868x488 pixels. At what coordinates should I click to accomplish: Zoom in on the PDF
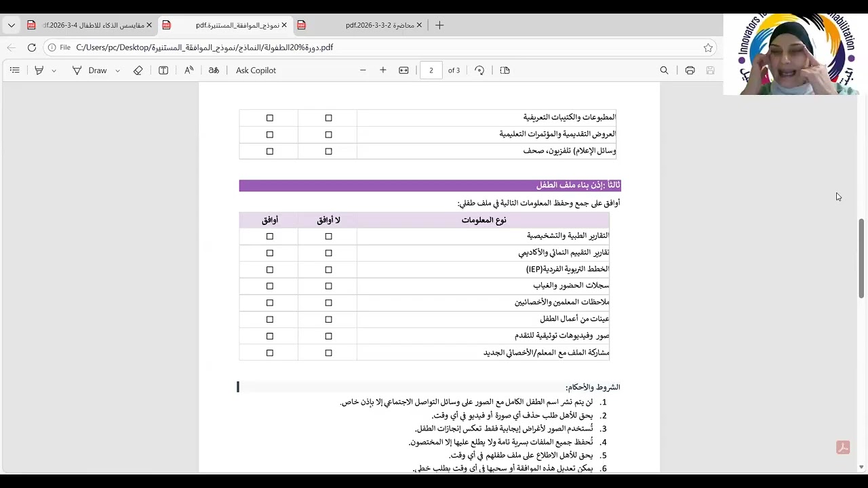click(383, 70)
